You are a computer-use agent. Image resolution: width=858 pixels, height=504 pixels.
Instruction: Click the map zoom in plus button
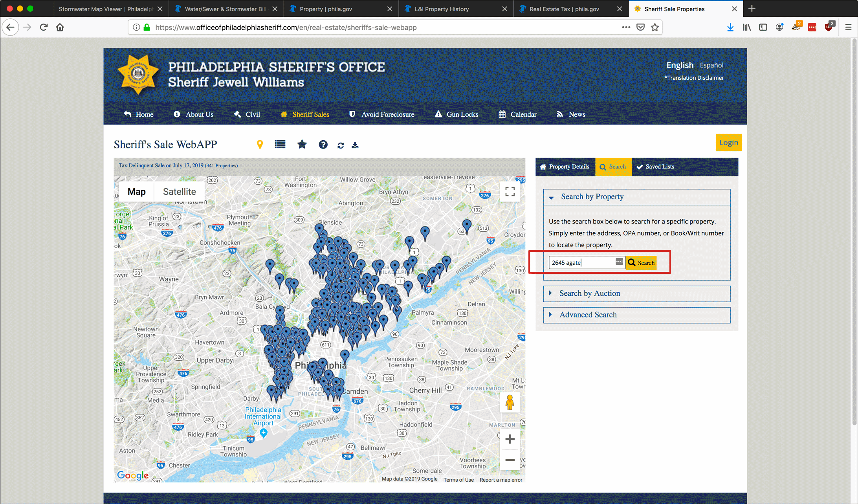pos(510,439)
